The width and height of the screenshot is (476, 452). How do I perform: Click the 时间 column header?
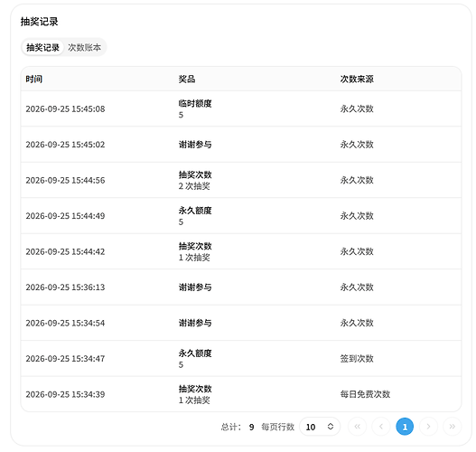tap(34, 79)
